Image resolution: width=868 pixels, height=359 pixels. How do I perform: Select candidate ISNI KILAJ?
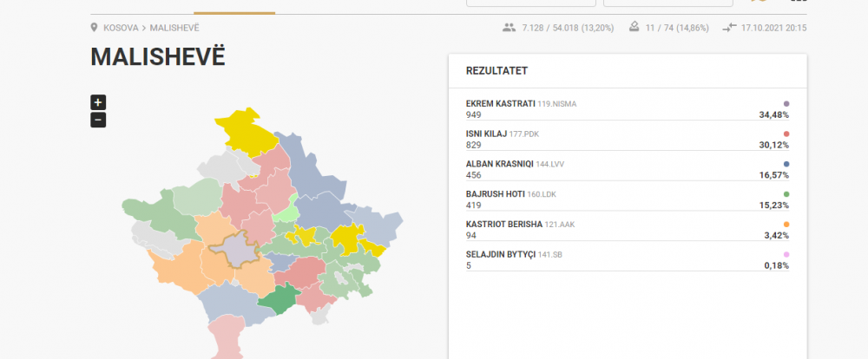point(486,134)
